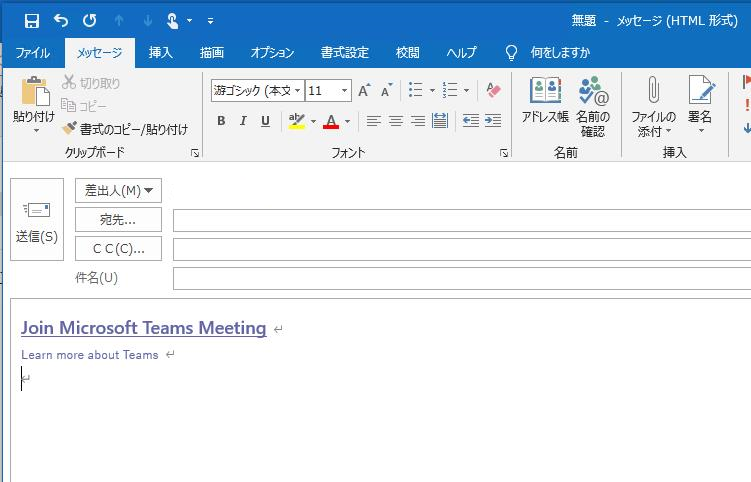This screenshot has height=482, width=751.
Task: Open the font name 游ゴシック dropdown
Action: pos(297,91)
